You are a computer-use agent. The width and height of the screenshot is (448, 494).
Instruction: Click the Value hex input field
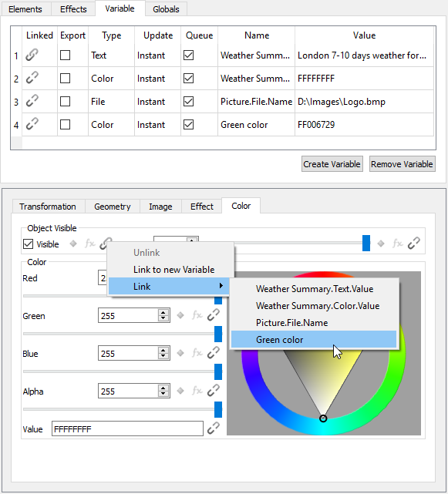pos(127,428)
